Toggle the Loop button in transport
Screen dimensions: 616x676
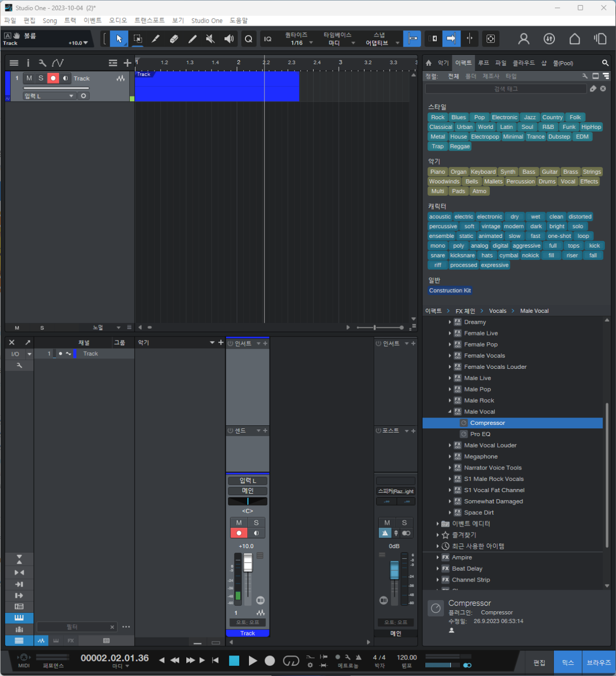pyautogui.click(x=291, y=661)
